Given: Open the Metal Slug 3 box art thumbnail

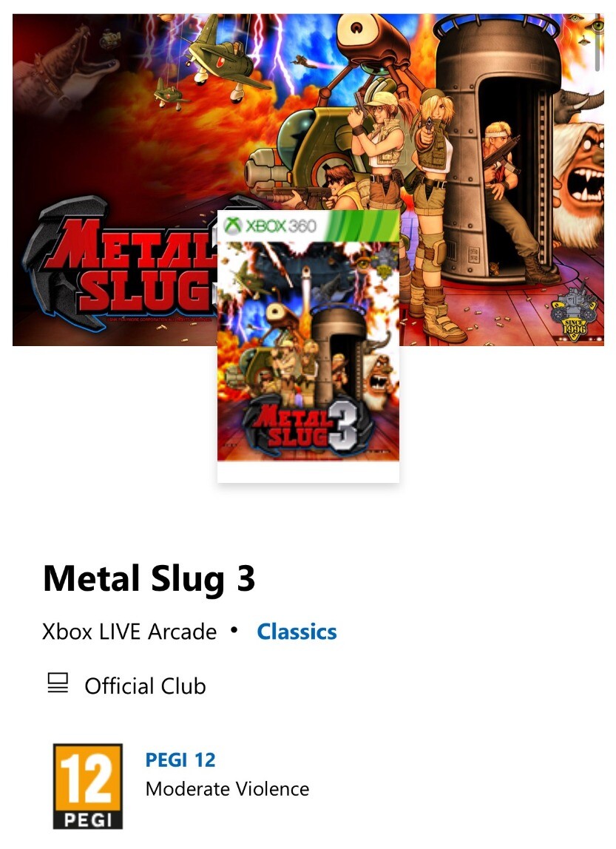Looking at the screenshot, I should click(308, 345).
